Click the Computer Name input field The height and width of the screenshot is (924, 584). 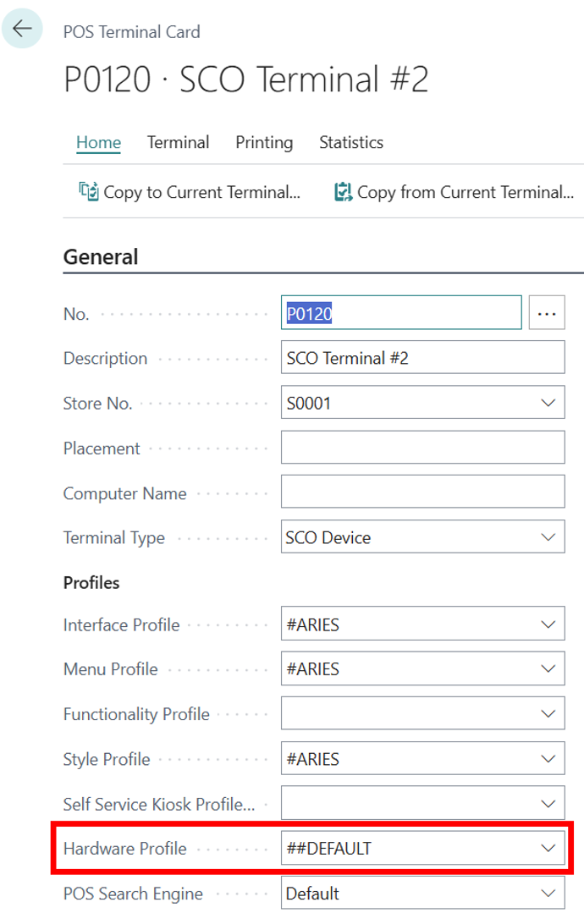pyautogui.click(x=421, y=492)
